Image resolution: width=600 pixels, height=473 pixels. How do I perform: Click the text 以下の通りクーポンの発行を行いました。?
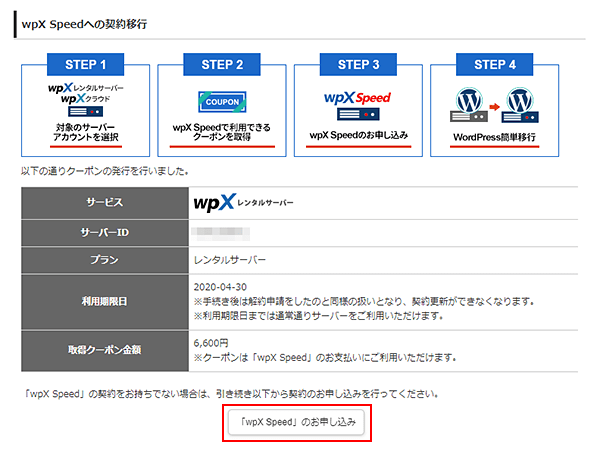(x=106, y=171)
